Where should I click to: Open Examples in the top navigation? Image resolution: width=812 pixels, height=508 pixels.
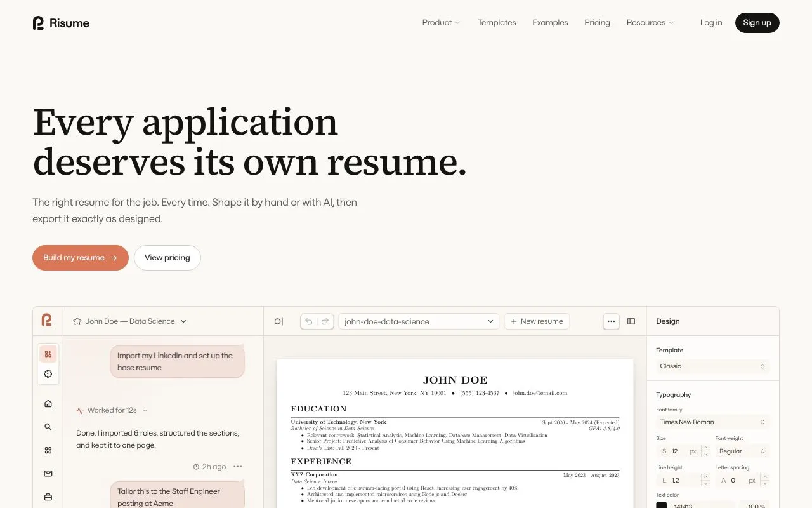click(550, 23)
